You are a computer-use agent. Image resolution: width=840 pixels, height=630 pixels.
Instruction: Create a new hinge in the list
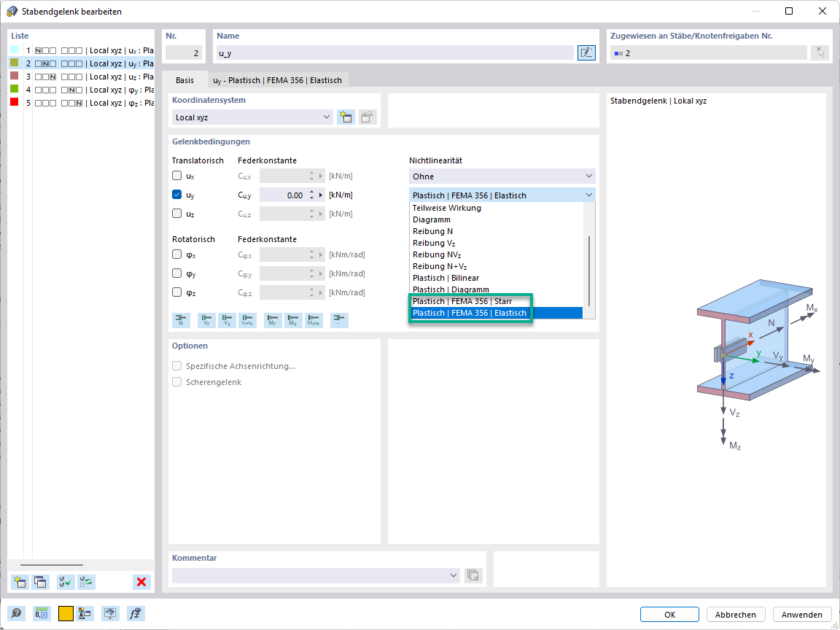pyautogui.click(x=20, y=582)
